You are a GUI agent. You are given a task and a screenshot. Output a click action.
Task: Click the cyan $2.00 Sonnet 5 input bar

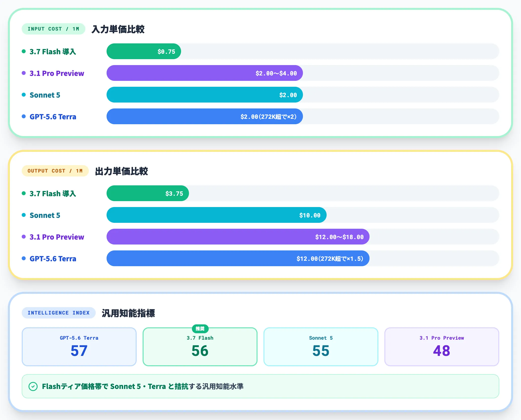coord(205,95)
